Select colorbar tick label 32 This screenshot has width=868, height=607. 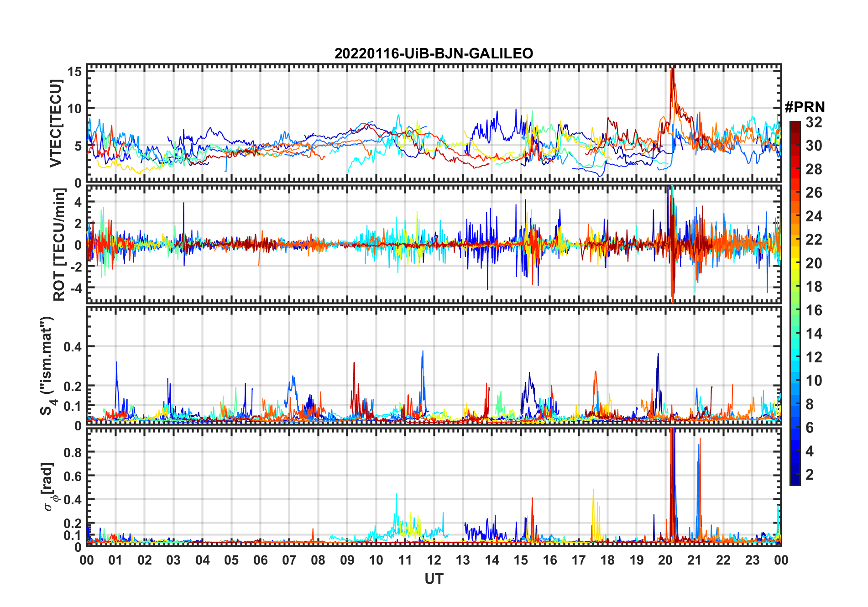tap(814, 122)
